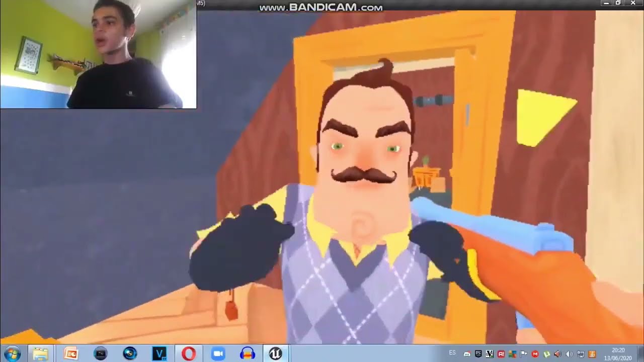
Task: Launch Opera browser from the taskbar
Action: (x=189, y=353)
